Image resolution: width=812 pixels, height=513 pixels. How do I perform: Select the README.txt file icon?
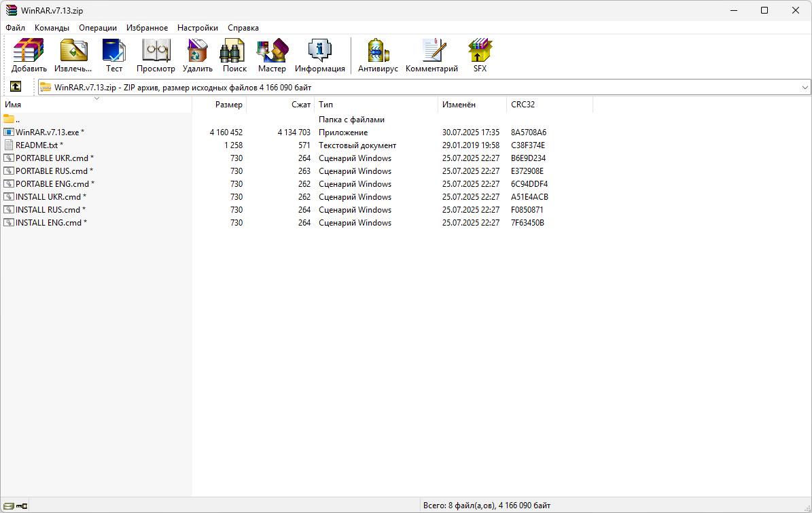[x=9, y=145]
